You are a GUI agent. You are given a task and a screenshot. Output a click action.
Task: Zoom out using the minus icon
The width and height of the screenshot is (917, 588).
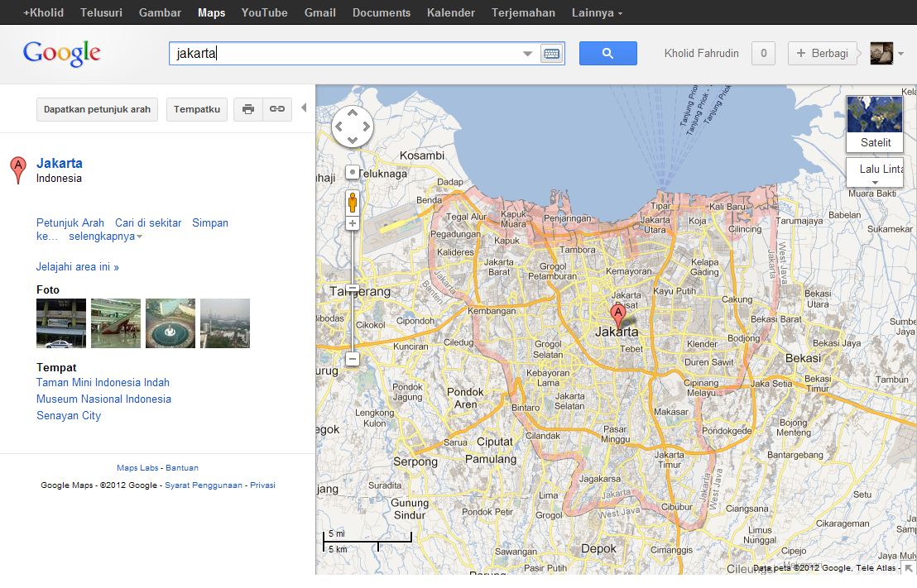click(353, 359)
